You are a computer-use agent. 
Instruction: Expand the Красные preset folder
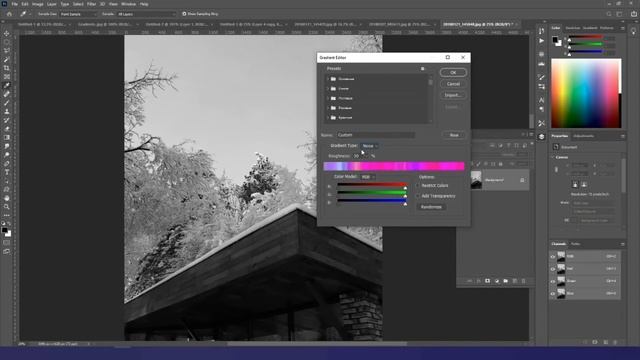point(328,118)
